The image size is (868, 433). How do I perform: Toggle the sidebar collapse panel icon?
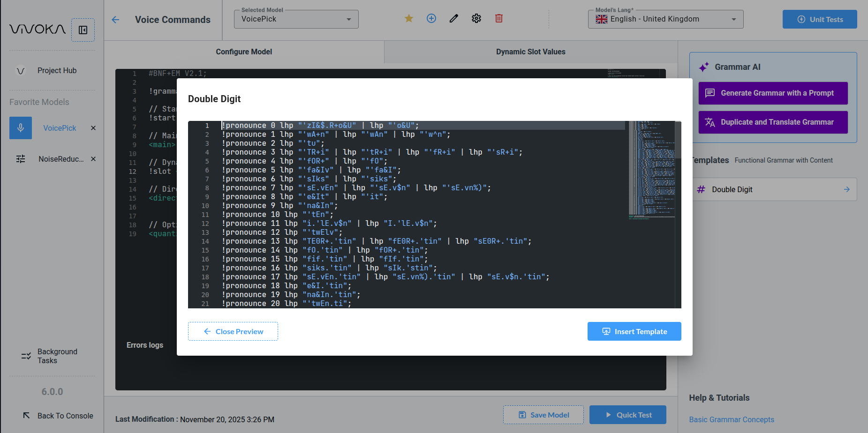[83, 30]
